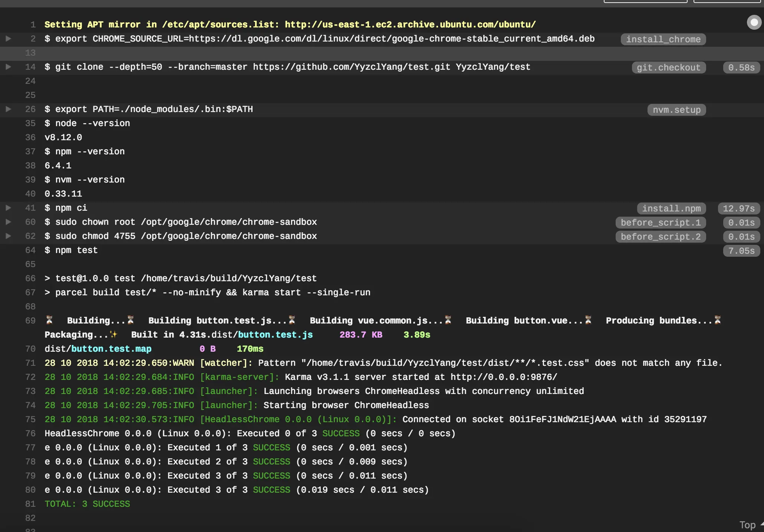Click the before_script.2 fold label

661,237
